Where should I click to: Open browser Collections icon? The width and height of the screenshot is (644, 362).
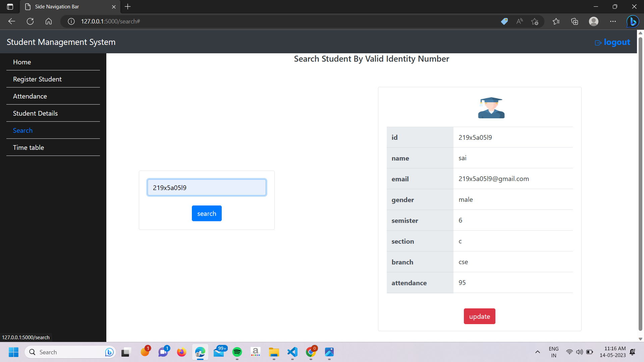[574, 21]
